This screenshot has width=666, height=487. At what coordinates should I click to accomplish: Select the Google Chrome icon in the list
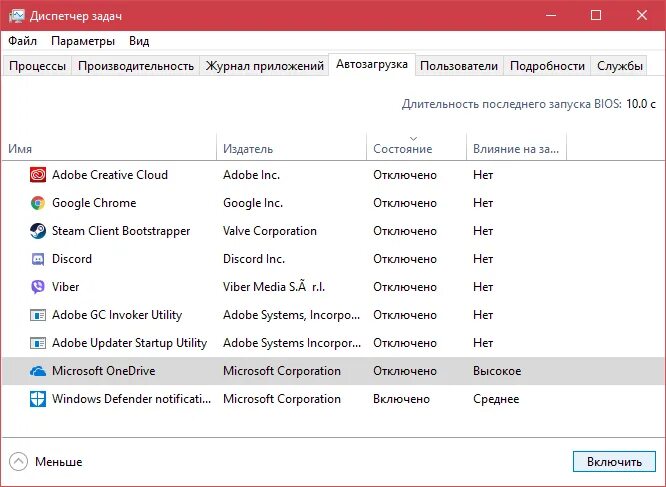pyautogui.click(x=38, y=203)
